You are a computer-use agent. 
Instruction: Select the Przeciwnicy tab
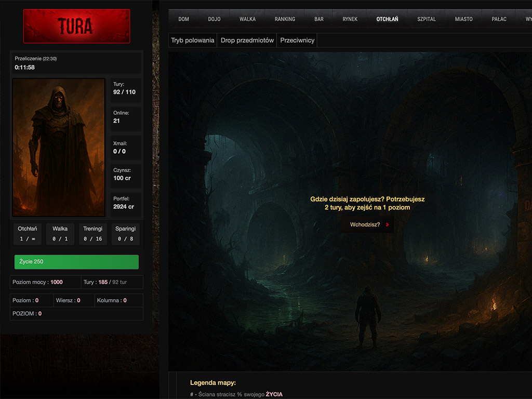[297, 41]
